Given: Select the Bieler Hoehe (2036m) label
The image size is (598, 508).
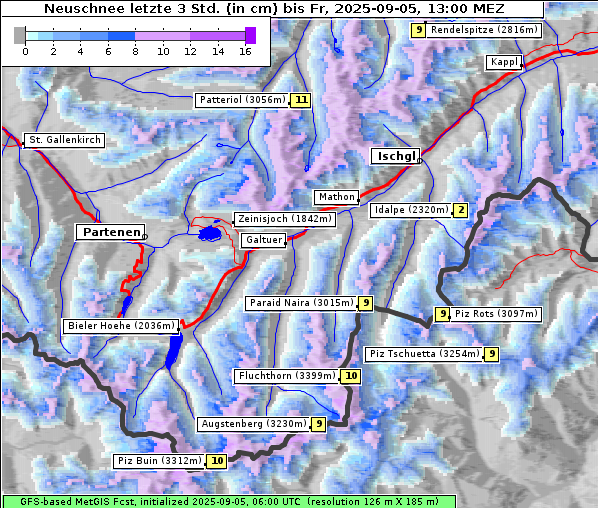Looking at the screenshot, I should pos(121,326).
